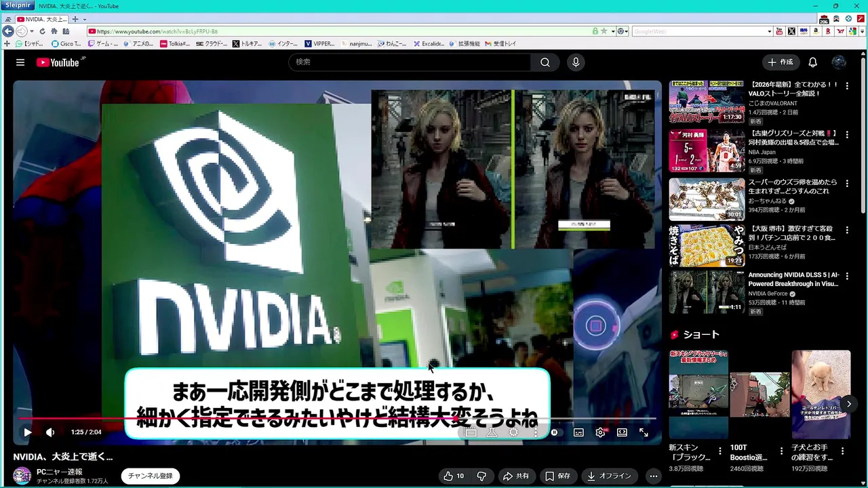This screenshot has height=488, width=868.
Task: Open the 受信トレイ Gmail bookmark
Action: pos(500,43)
